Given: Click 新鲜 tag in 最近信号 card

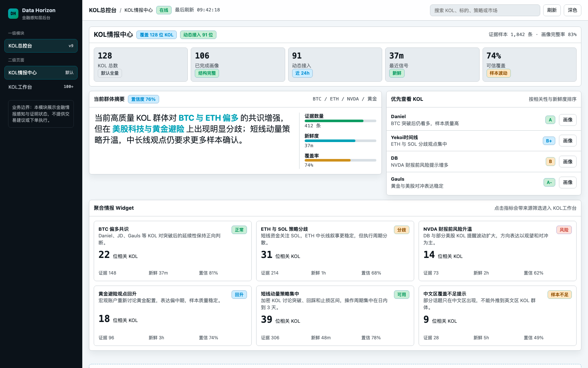Looking at the screenshot, I should 397,73.
